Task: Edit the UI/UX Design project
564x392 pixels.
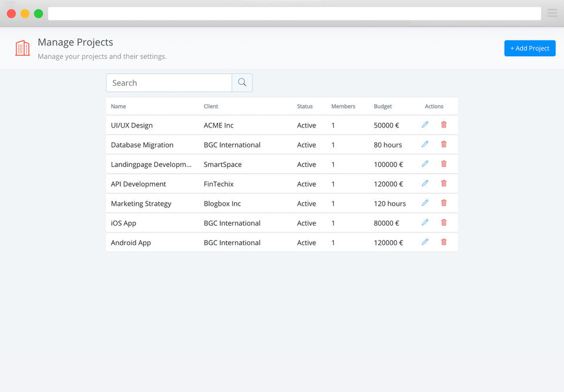Action: [x=425, y=125]
